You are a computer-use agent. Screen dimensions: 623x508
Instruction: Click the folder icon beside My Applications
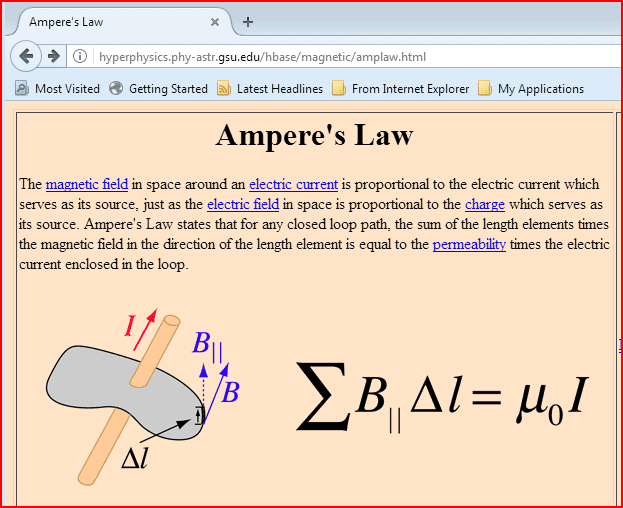(485, 88)
